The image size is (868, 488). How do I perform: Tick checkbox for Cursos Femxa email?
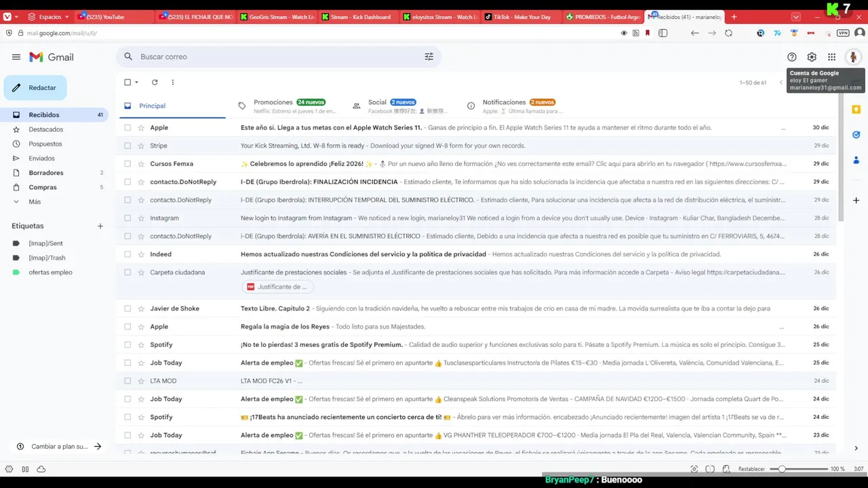pyautogui.click(x=127, y=164)
